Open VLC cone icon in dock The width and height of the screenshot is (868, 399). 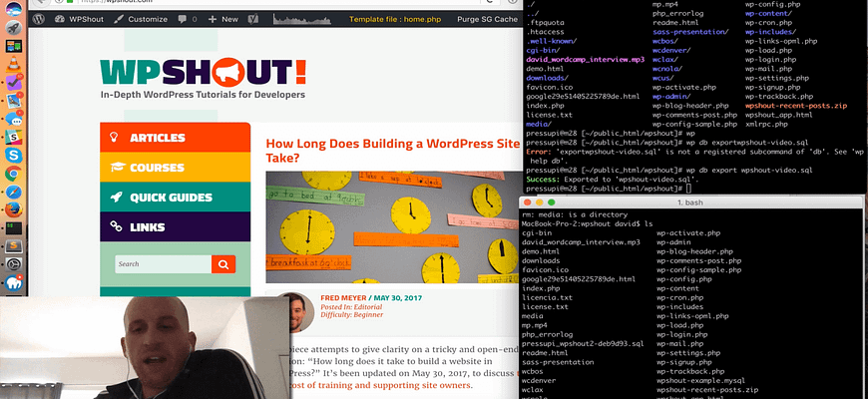point(13,64)
